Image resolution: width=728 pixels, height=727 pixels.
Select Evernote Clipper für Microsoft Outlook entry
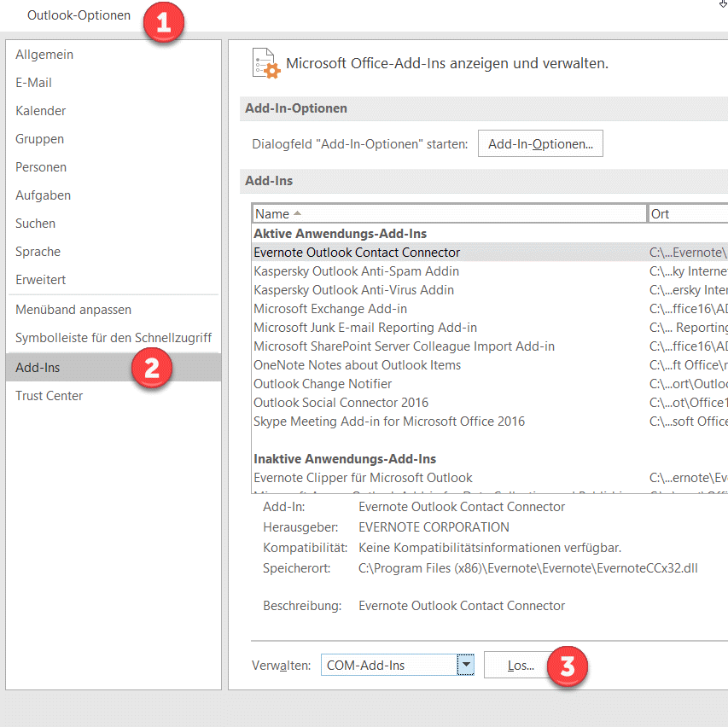[363, 478]
